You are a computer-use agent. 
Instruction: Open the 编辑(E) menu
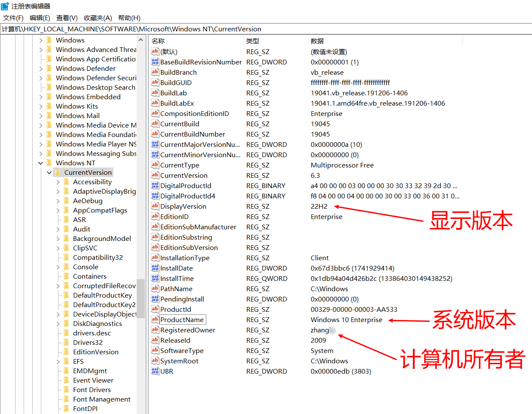(x=40, y=18)
